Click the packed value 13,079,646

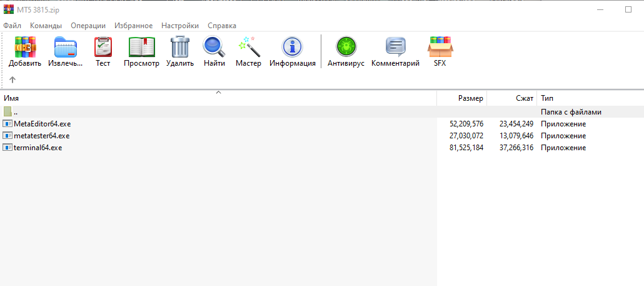click(516, 136)
